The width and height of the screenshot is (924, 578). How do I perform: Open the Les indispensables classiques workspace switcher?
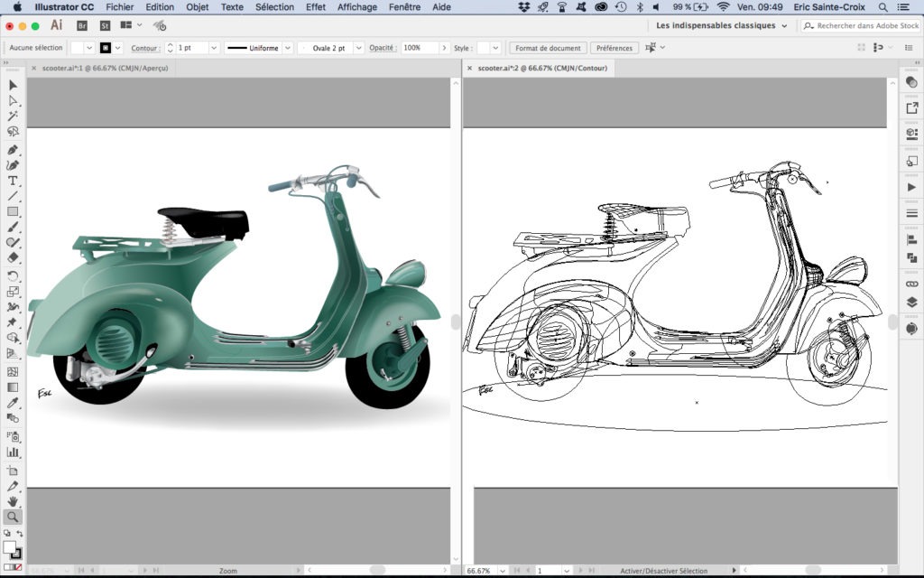pos(721,25)
